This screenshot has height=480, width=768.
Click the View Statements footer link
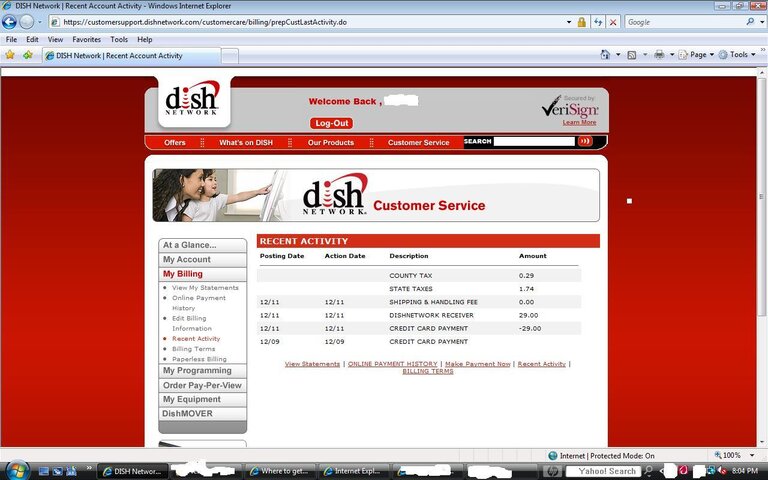coord(312,364)
